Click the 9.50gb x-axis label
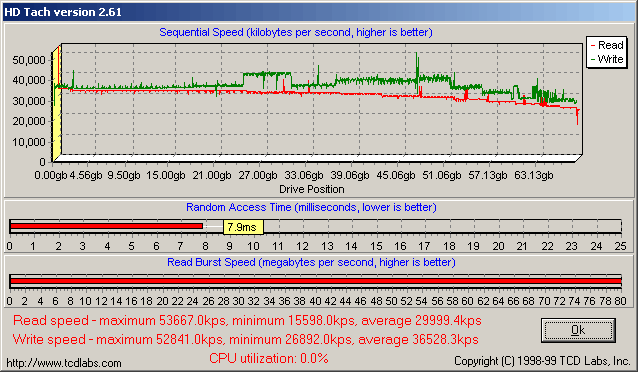 point(124,175)
